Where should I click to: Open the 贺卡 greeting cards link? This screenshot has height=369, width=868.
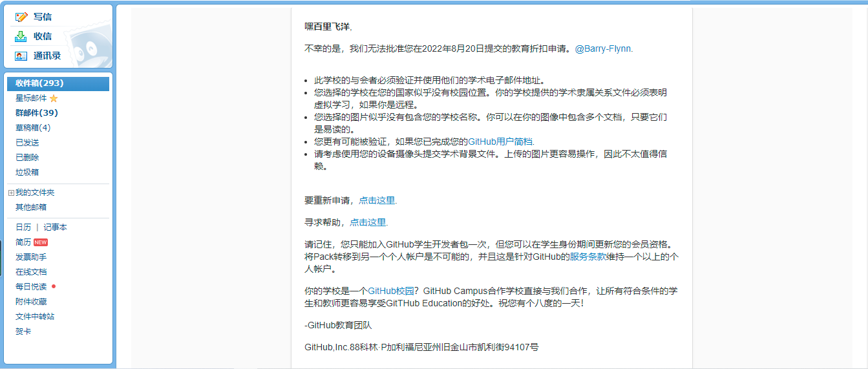point(23,332)
